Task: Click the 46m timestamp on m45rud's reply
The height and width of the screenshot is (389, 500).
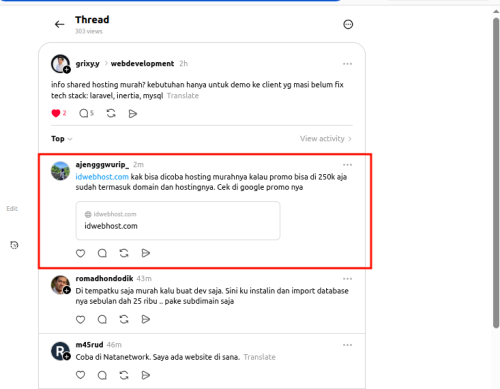Action: pos(114,345)
